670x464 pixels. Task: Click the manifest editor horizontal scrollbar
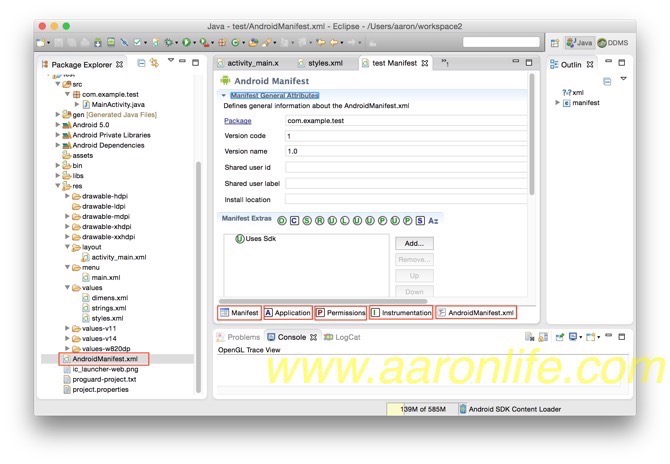coord(323,301)
